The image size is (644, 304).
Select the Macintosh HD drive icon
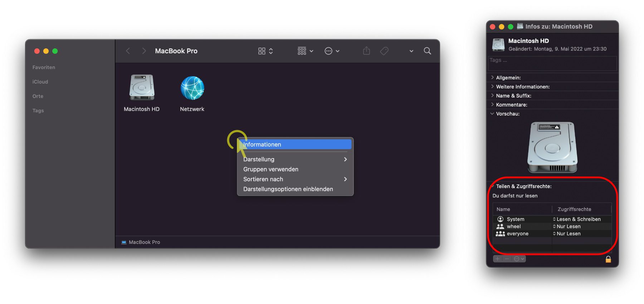[x=142, y=87]
